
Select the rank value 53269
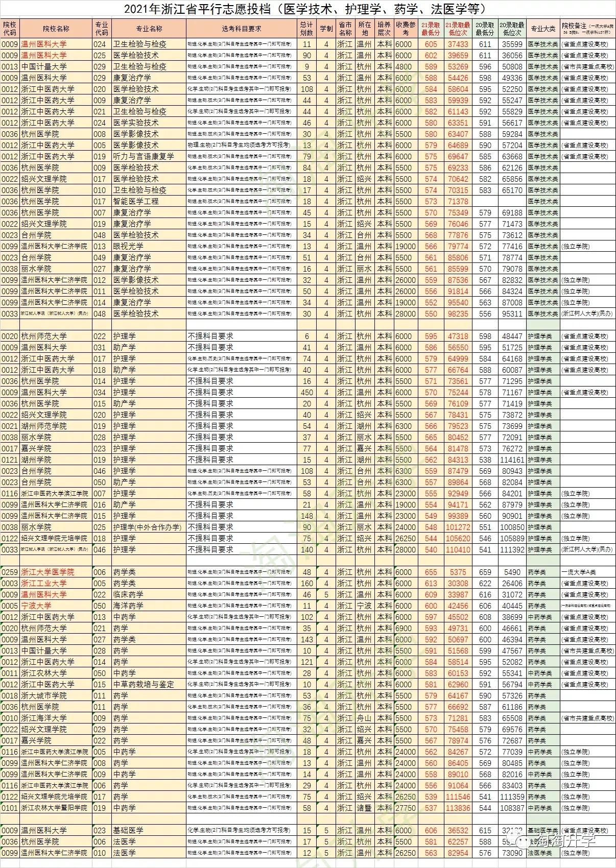pos(458,66)
